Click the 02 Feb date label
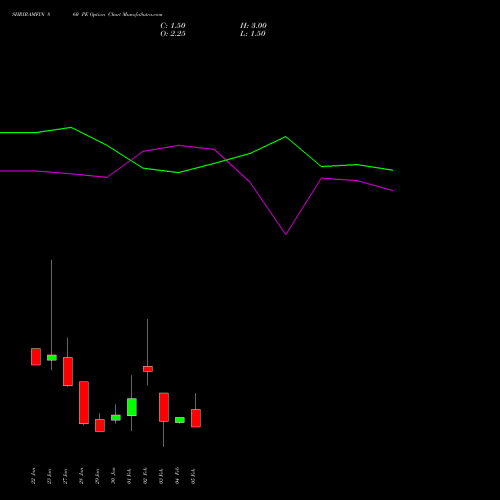The width and height of the screenshot is (500, 500). click(145, 476)
